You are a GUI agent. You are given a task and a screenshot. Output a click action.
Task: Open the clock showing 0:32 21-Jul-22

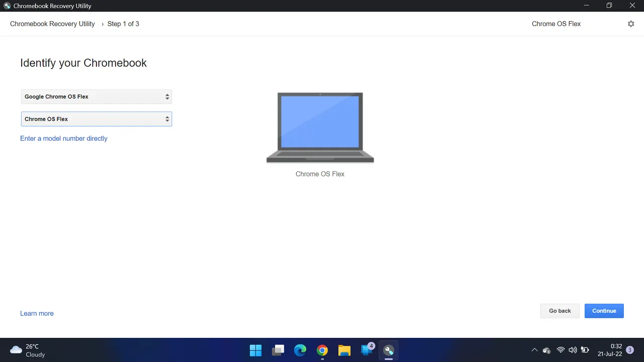click(610, 350)
